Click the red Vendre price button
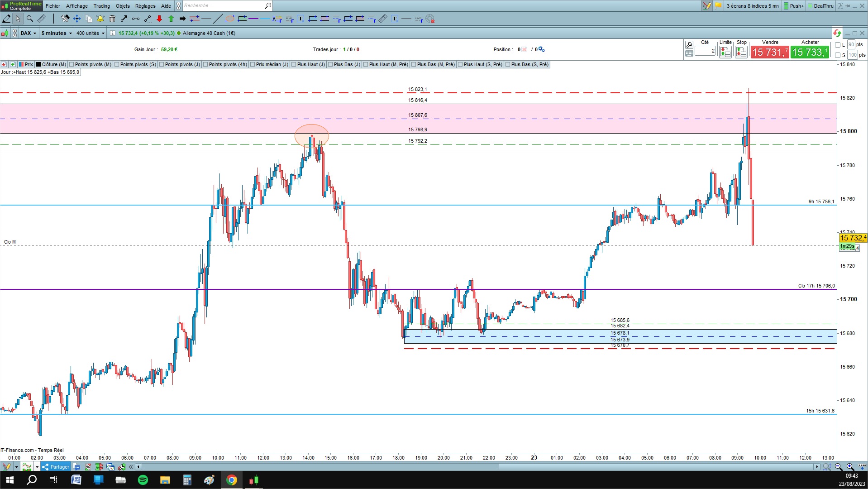The height and width of the screenshot is (489, 868). pos(770,52)
